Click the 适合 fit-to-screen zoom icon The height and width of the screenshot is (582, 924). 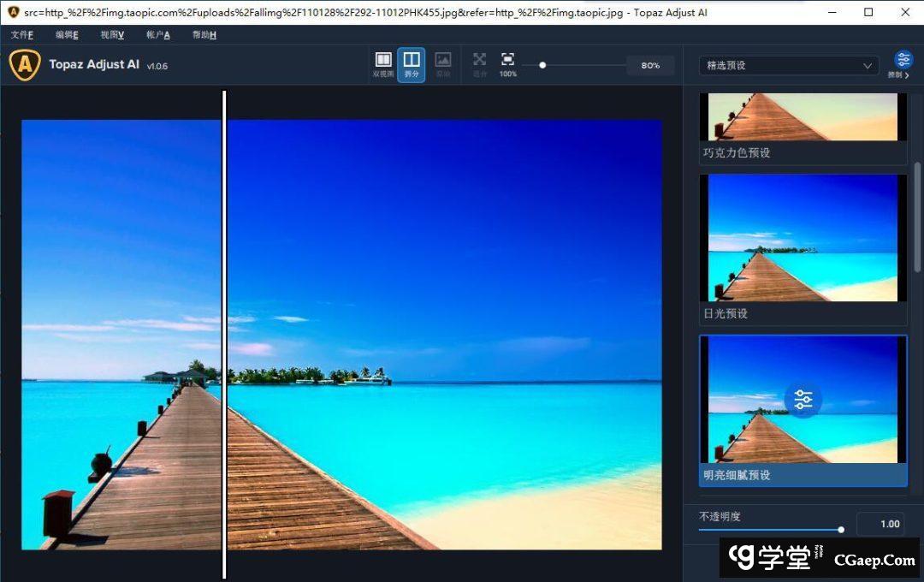479,59
